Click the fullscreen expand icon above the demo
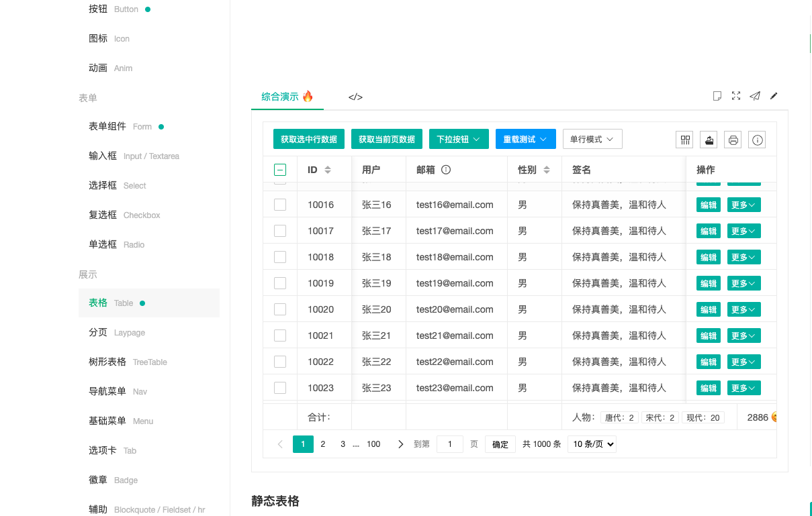The width and height of the screenshot is (812, 516). tap(736, 96)
